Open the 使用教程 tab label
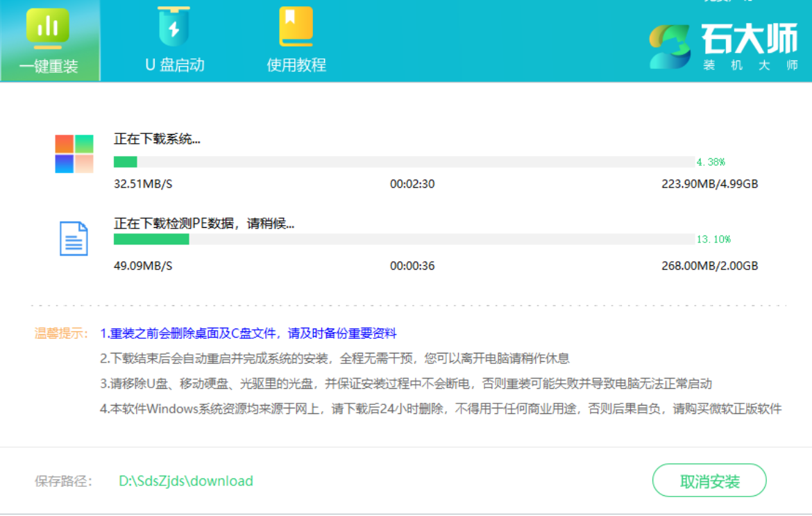 296,65
